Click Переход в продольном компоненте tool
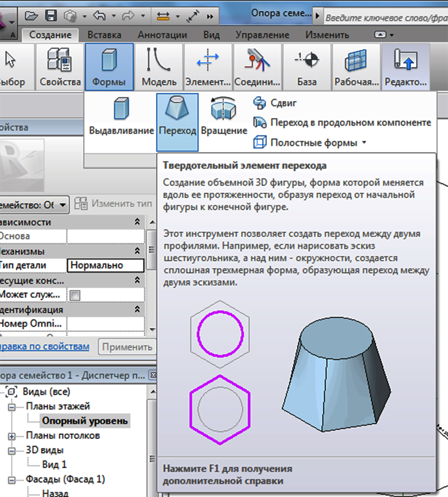The height and width of the screenshot is (497, 448). pos(342,123)
